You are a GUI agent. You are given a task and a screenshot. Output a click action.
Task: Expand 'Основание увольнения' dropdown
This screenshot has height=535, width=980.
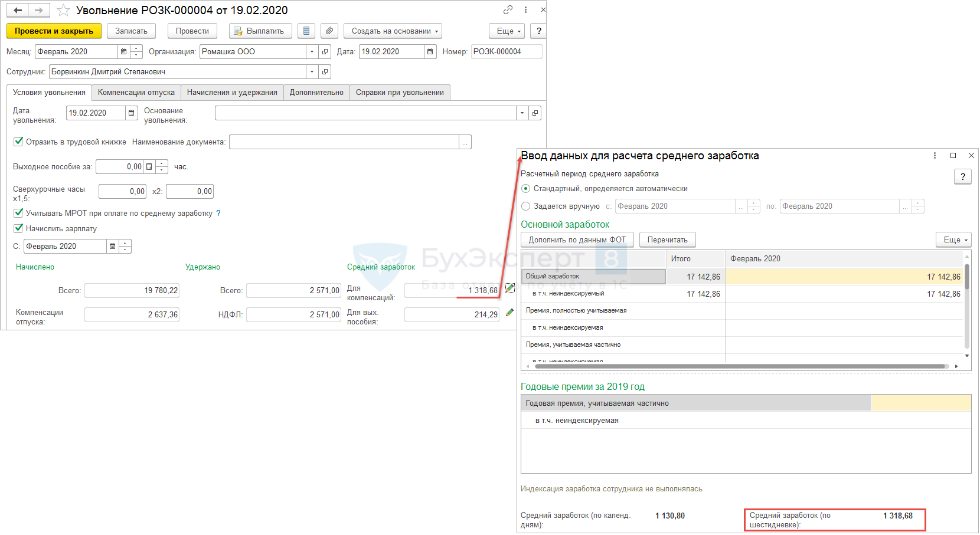tap(522, 113)
